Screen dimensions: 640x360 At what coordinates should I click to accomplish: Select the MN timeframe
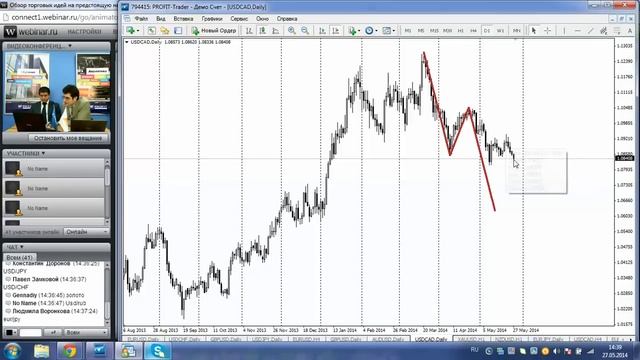tap(516, 31)
